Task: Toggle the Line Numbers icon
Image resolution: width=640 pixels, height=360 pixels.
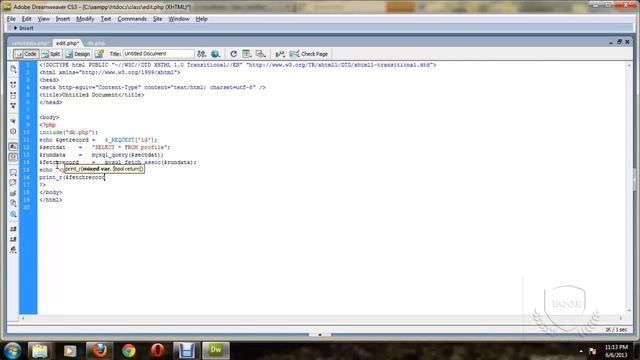Action: pos(13,147)
